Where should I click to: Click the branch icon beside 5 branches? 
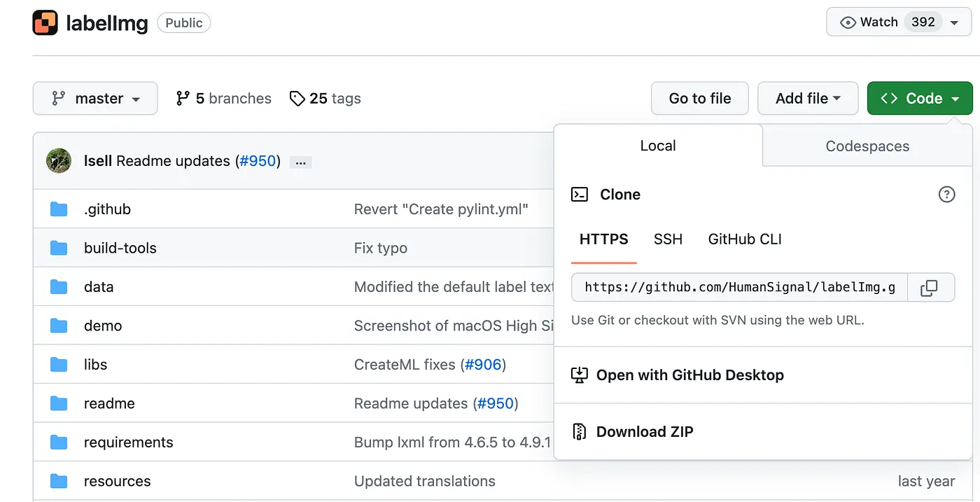(x=183, y=99)
